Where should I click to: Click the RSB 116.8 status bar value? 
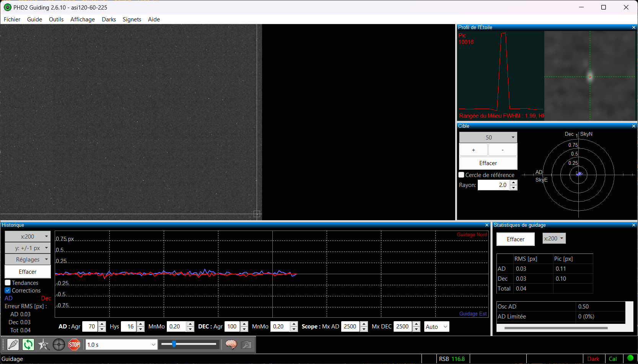tap(452, 359)
